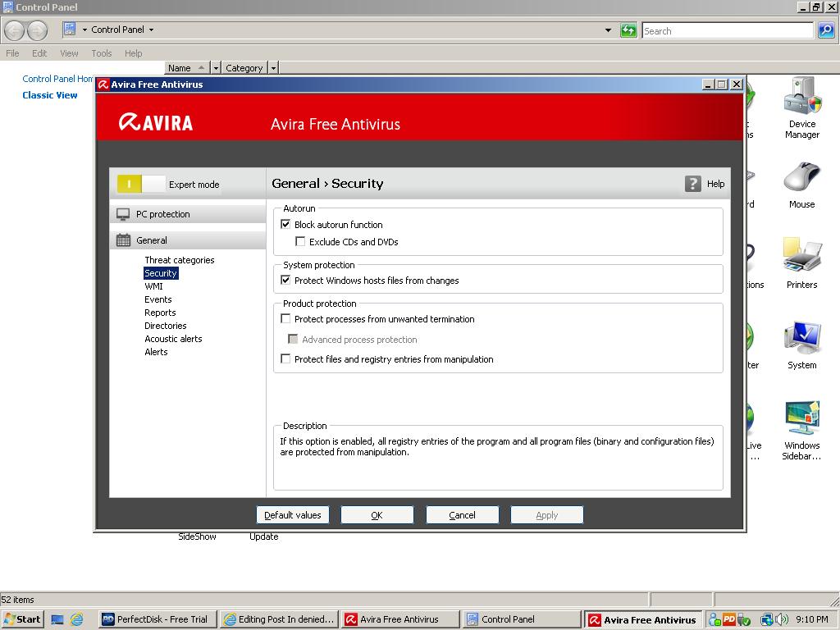Select Directories in the General tree

tap(166, 326)
